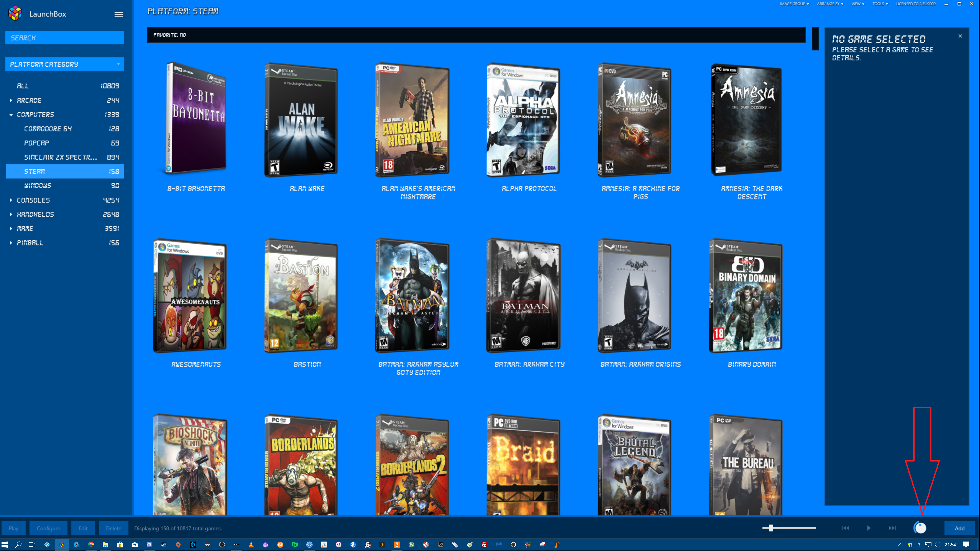The image size is (980, 551).
Task: Select the All platforms entry
Action: [x=65, y=86]
